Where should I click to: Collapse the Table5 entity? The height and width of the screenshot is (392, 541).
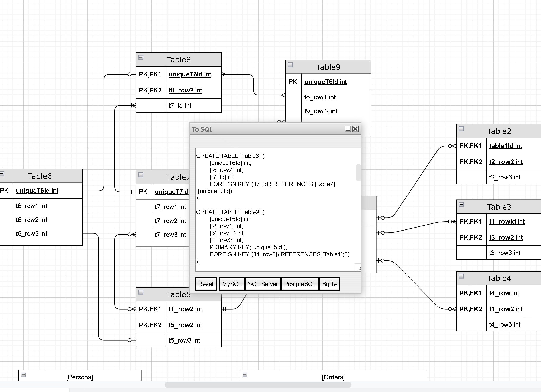[141, 292]
